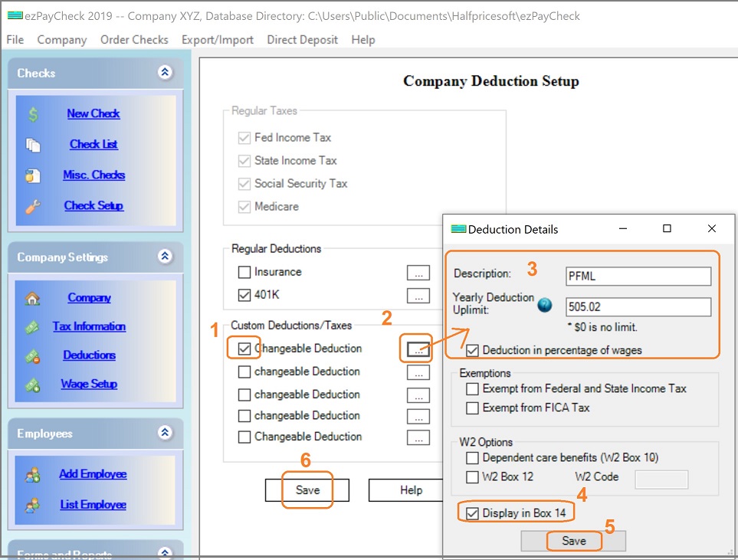
Task: Collapse the Checks panel
Action: (165, 73)
